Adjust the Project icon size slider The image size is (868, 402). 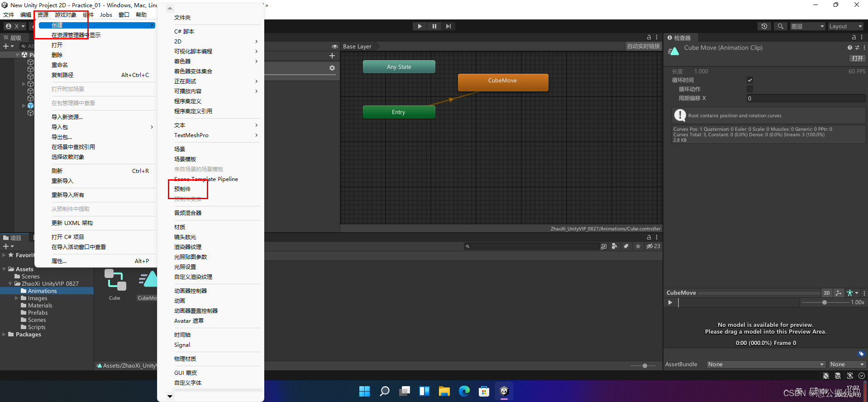point(645,366)
